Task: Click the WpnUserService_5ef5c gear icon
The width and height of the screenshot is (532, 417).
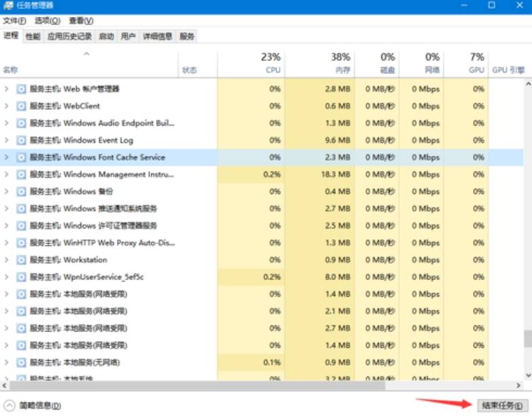Action: coord(21,277)
